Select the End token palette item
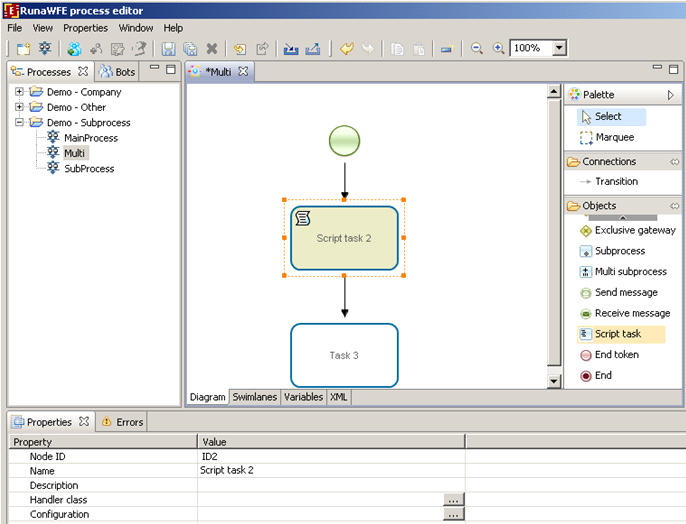The width and height of the screenshot is (686, 524). tap(616, 355)
